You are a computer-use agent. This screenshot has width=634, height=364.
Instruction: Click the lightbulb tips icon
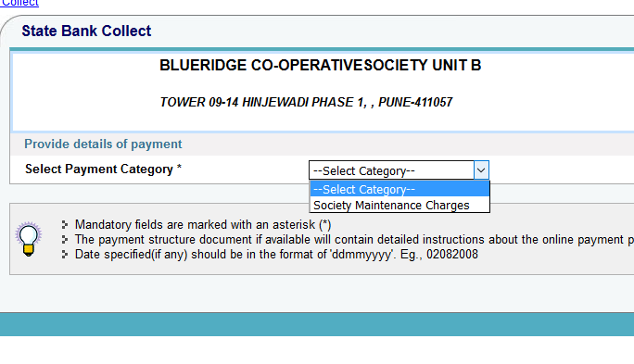[29, 239]
